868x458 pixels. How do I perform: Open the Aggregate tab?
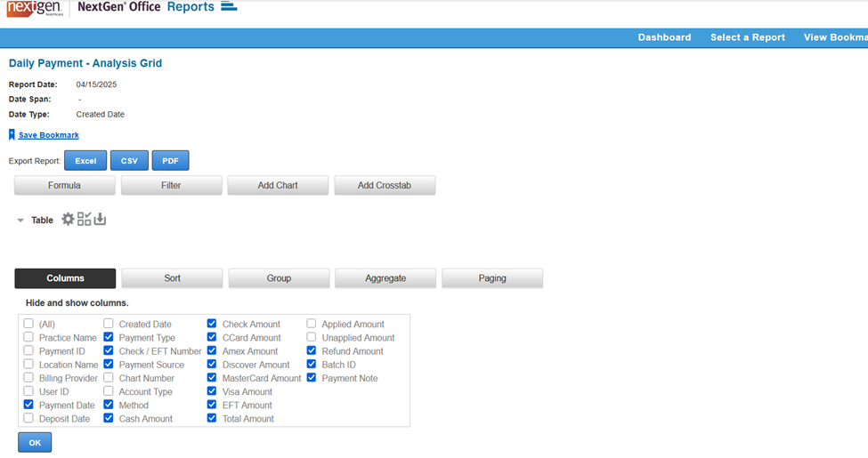385,278
